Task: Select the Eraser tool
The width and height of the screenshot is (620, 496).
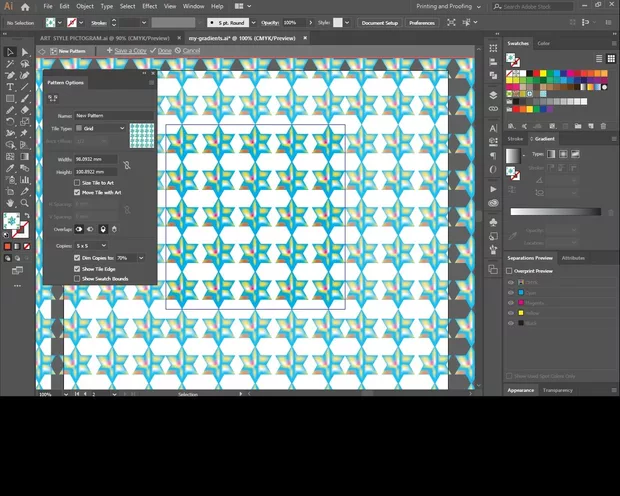Action: click(25, 110)
